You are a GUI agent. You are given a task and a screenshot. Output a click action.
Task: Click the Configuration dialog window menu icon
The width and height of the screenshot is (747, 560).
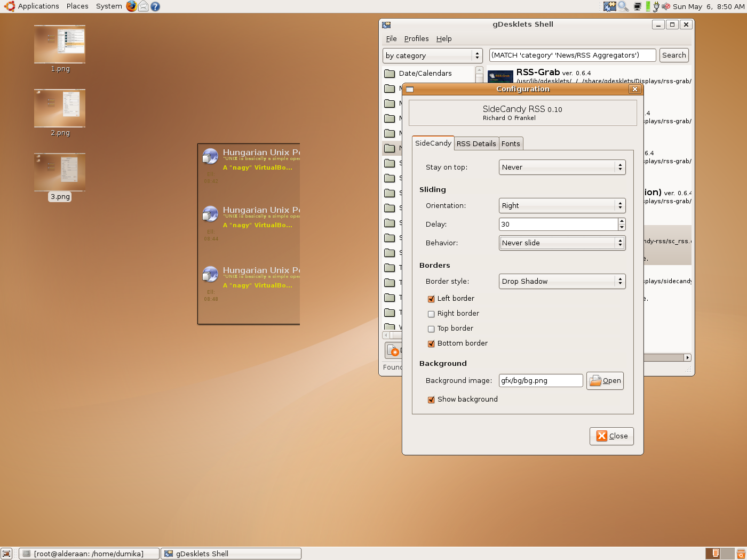pyautogui.click(x=410, y=89)
